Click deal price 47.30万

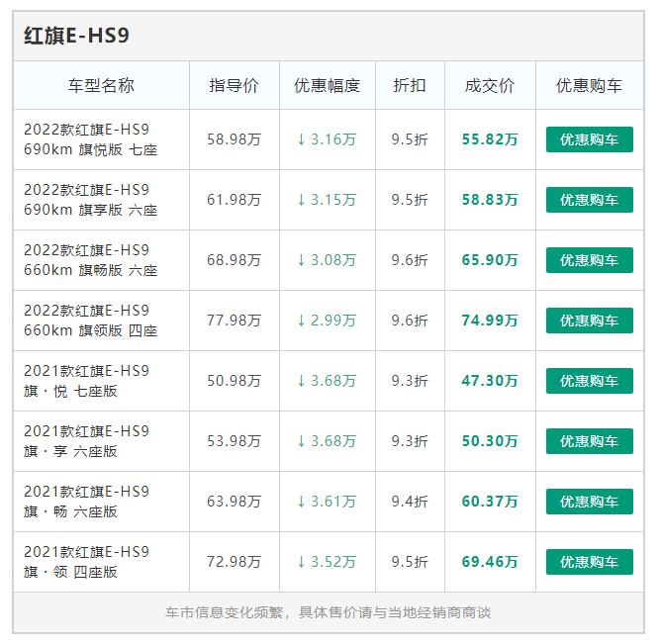[x=490, y=381]
